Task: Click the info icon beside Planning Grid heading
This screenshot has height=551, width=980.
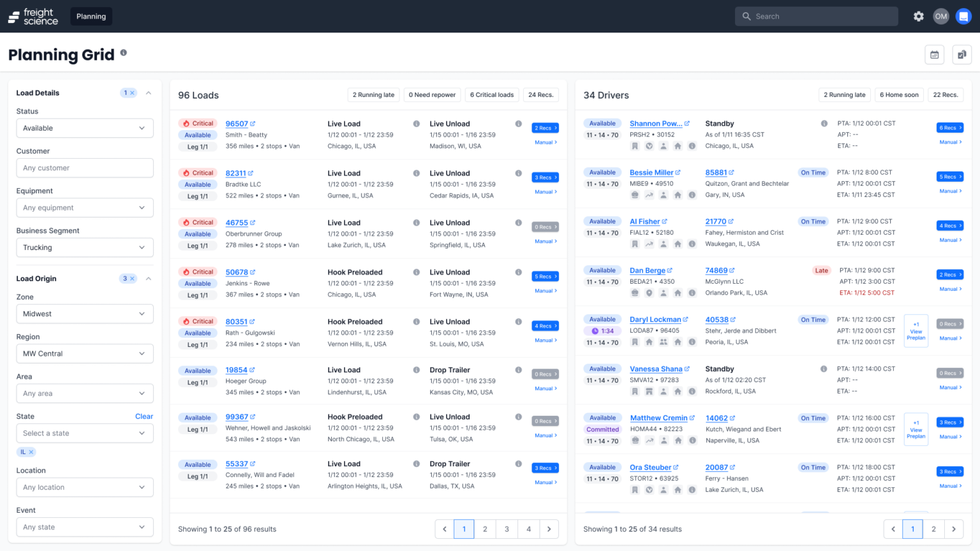Action: (x=123, y=54)
